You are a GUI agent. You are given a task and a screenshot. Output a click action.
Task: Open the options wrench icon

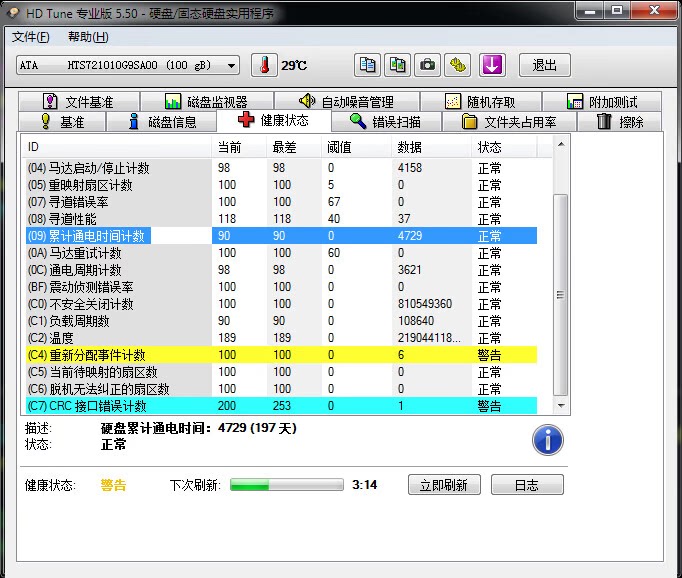[458, 65]
